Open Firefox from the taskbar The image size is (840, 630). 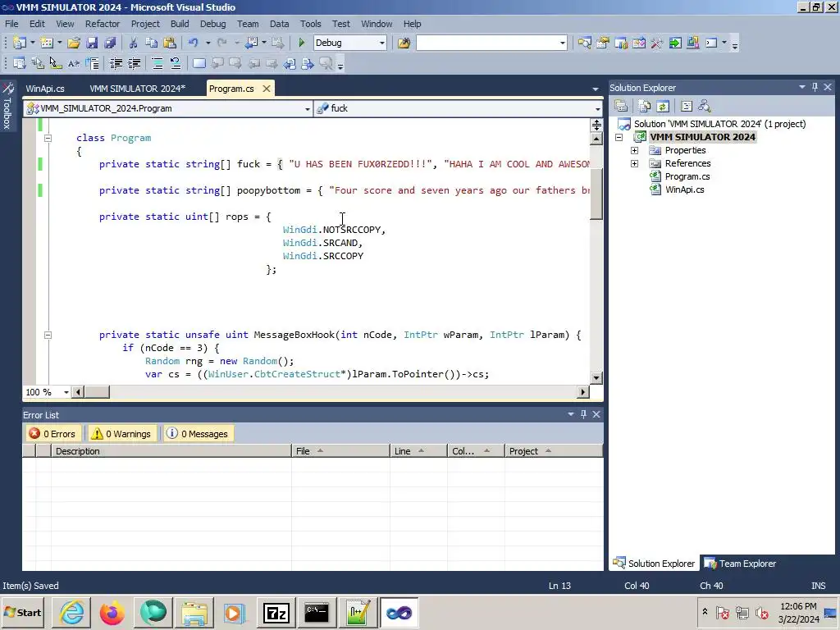click(112, 612)
